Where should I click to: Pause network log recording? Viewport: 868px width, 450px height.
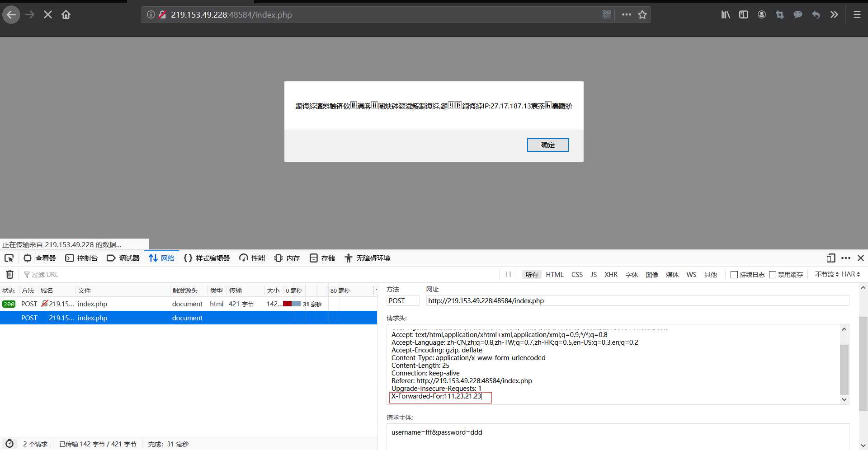pyautogui.click(x=508, y=274)
